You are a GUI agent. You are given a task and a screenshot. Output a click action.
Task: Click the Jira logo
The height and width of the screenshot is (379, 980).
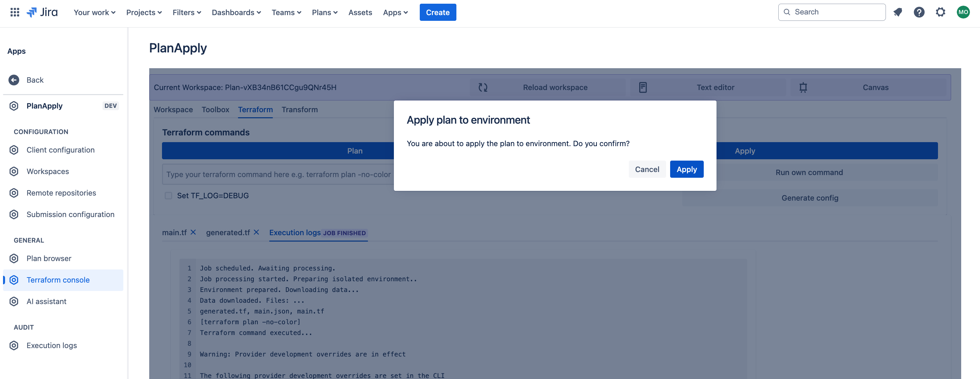click(x=42, y=12)
